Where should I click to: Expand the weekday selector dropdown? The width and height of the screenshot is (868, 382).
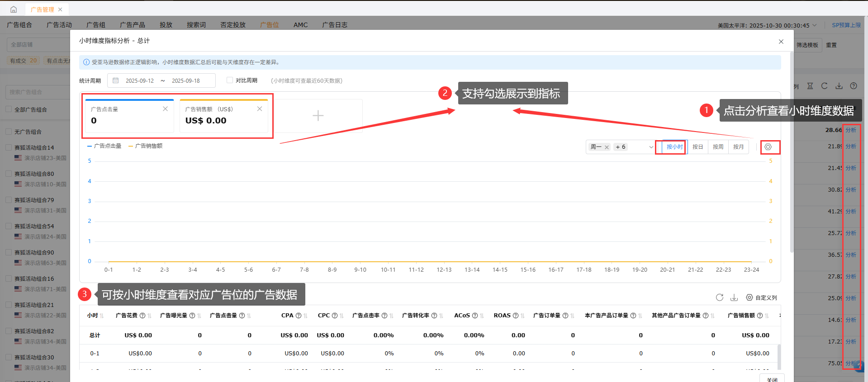(x=651, y=147)
